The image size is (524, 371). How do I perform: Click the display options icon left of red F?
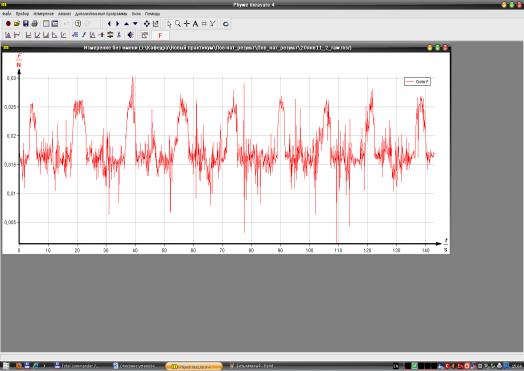[x=144, y=35]
